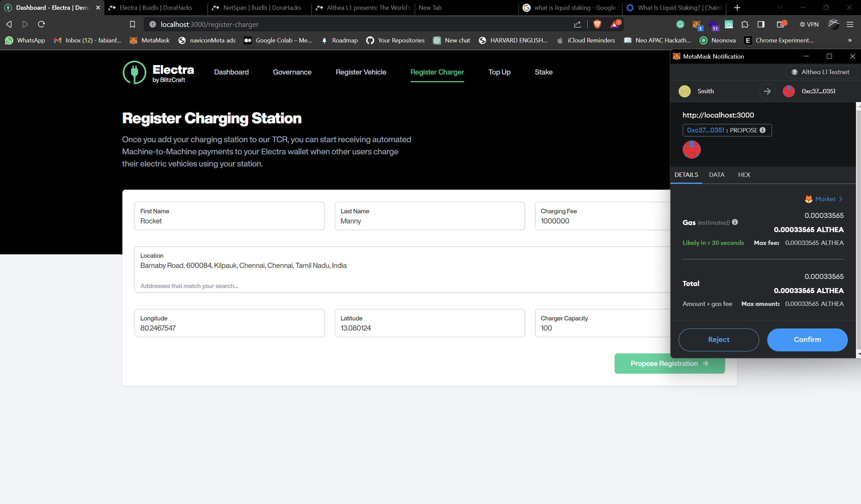Click the Last Name input field
861x504 pixels.
tap(429, 216)
